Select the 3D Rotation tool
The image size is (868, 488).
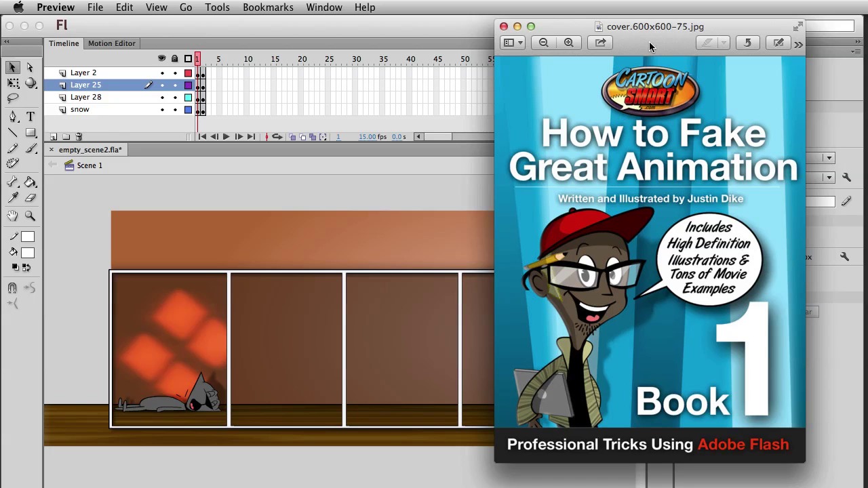[31, 83]
